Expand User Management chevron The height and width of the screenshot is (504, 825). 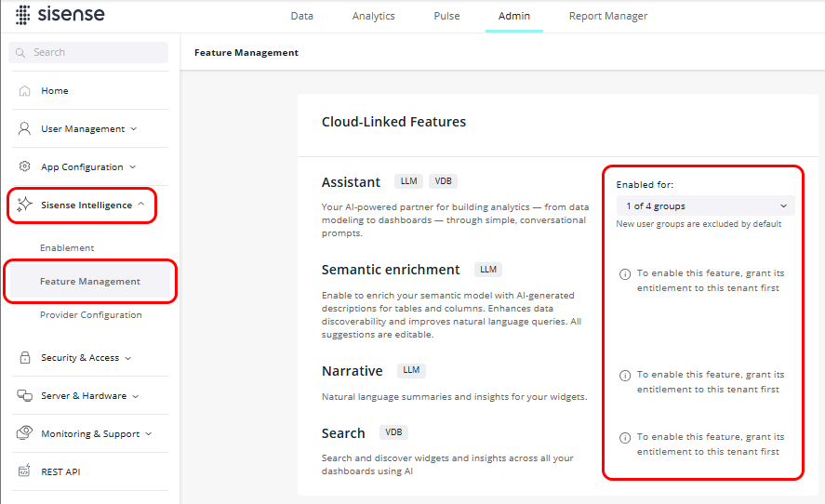click(134, 129)
